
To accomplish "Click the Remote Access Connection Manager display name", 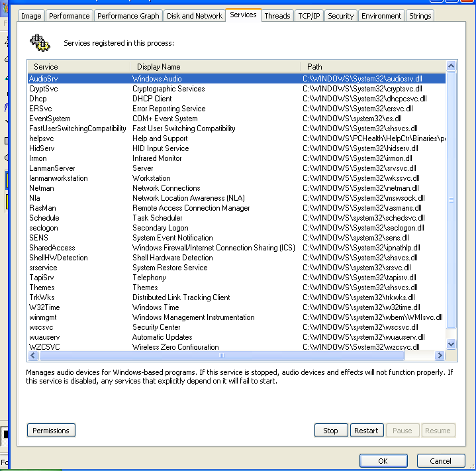I will pos(191,208).
